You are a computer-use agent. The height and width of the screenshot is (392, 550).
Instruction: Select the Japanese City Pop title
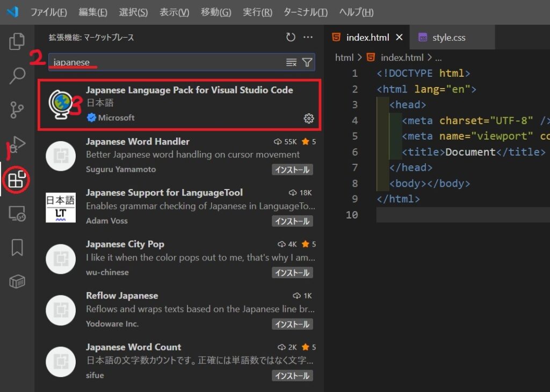(x=125, y=244)
